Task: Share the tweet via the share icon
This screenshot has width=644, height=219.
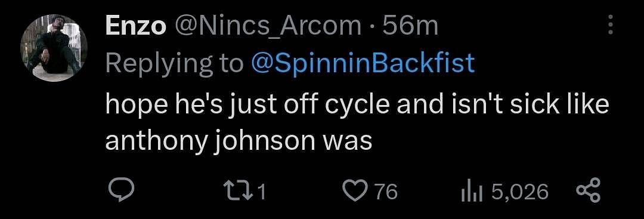Action: coord(588,192)
